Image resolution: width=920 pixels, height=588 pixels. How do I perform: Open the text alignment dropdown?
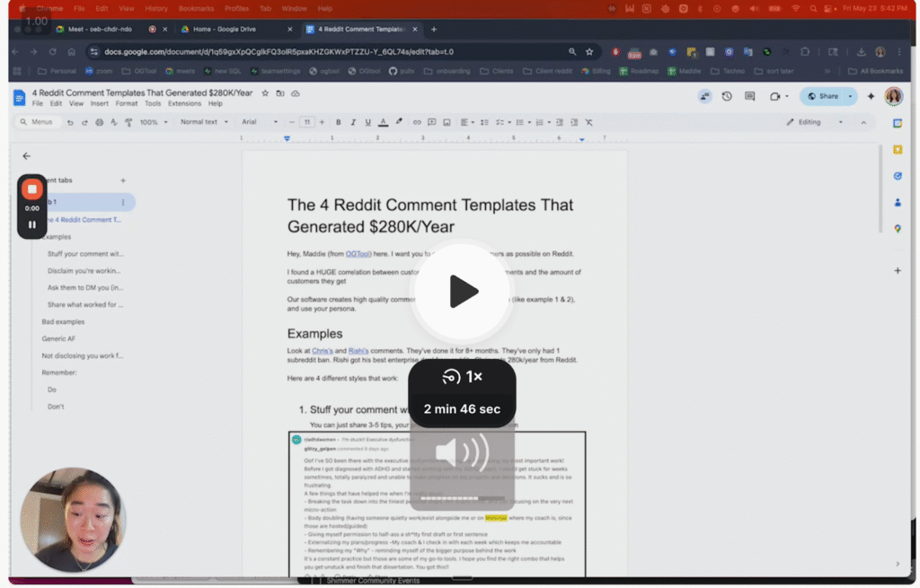[x=467, y=122]
